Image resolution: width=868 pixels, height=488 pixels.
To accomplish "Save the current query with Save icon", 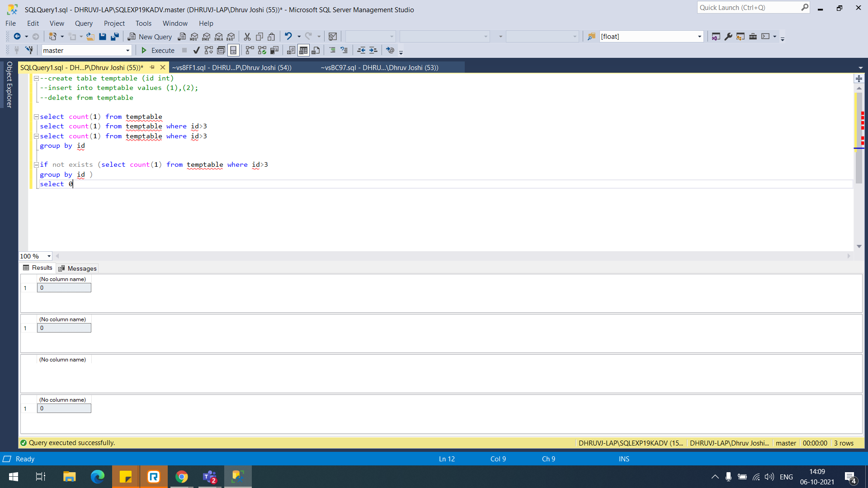I will point(103,37).
